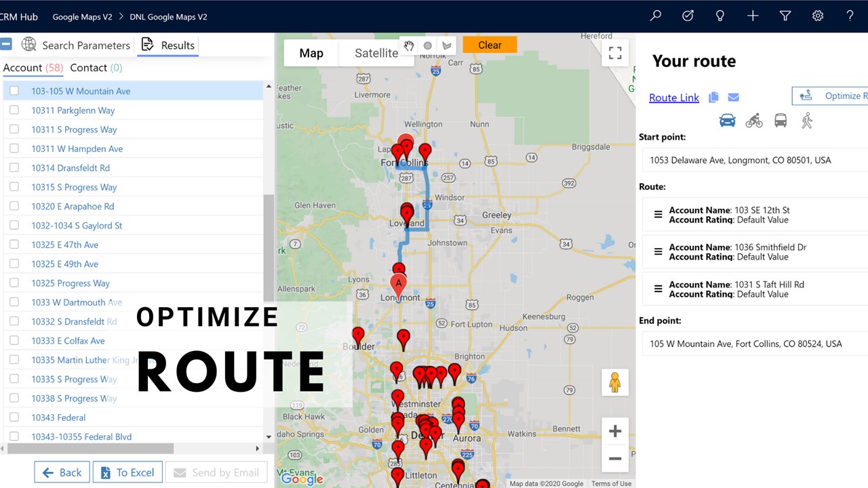Open the task checkmark icon in top bar

click(x=688, y=16)
